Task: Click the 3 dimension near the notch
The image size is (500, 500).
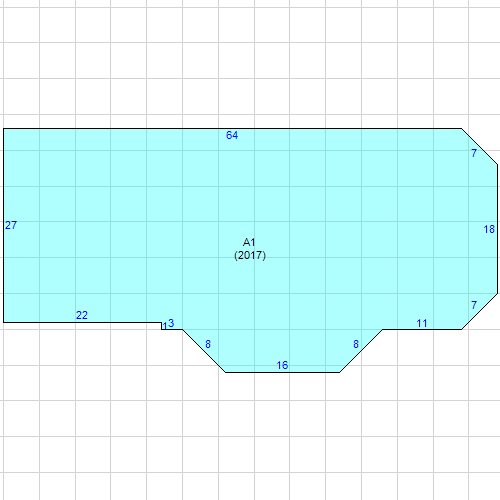Action: (x=171, y=323)
